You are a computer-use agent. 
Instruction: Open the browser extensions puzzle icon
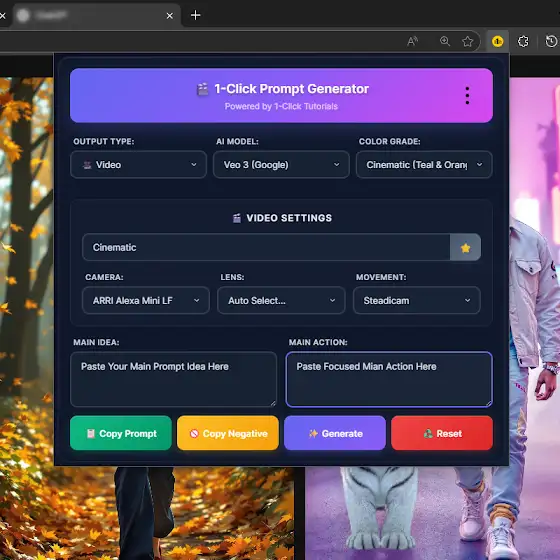point(523,41)
